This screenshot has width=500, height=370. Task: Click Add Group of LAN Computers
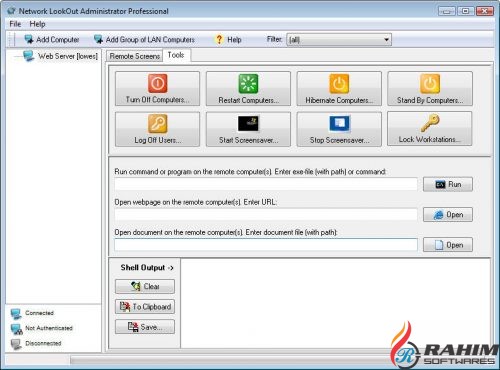pyautogui.click(x=144, y=39)
